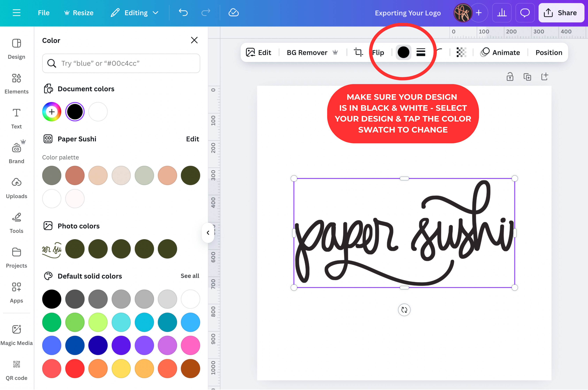Click the Share button

[x=561, y=13]
